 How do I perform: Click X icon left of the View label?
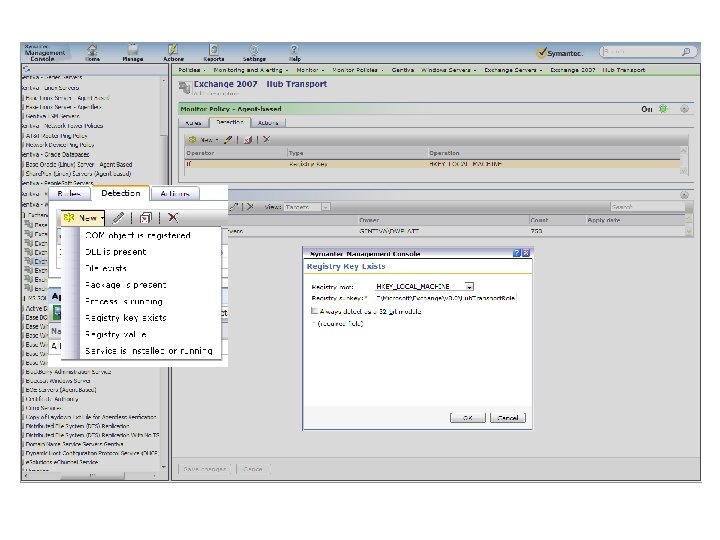250,207
